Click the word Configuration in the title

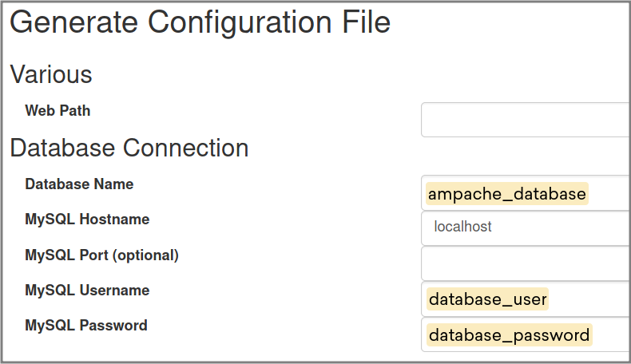pyautogui.click(x=240, y=22)
